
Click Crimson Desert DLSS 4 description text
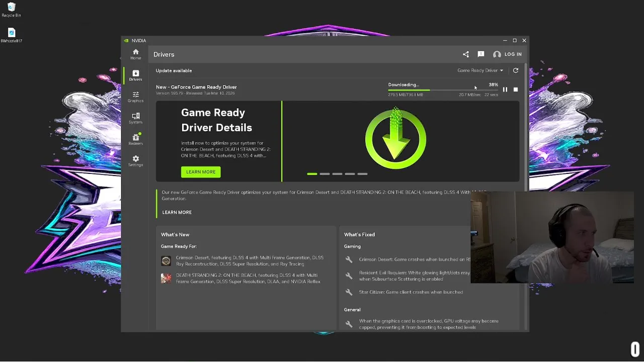250,261
